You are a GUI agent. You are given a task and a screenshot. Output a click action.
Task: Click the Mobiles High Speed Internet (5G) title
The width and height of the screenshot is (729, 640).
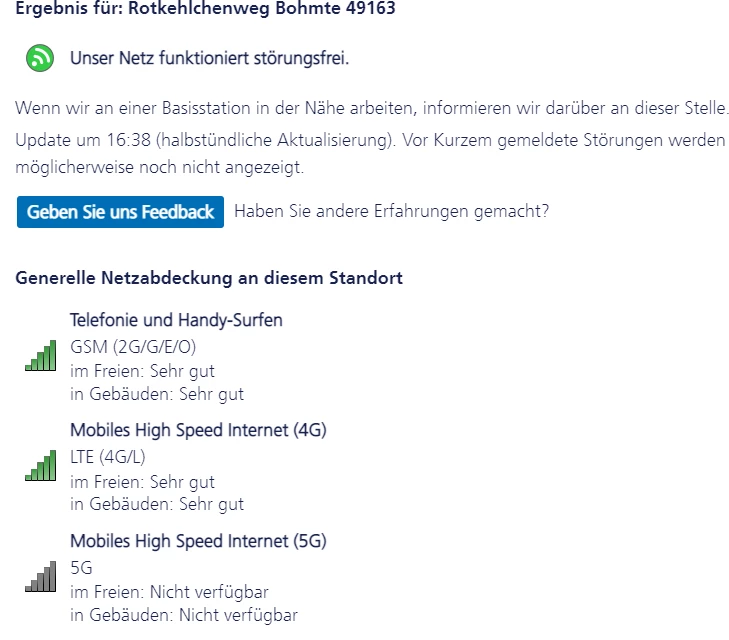(198, 541)
